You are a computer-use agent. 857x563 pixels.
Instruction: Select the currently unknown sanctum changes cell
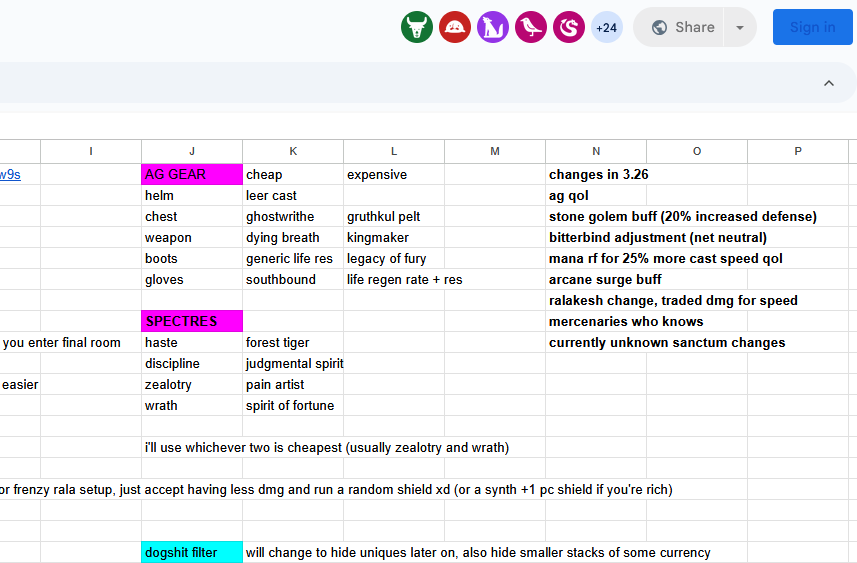[667, 343]
